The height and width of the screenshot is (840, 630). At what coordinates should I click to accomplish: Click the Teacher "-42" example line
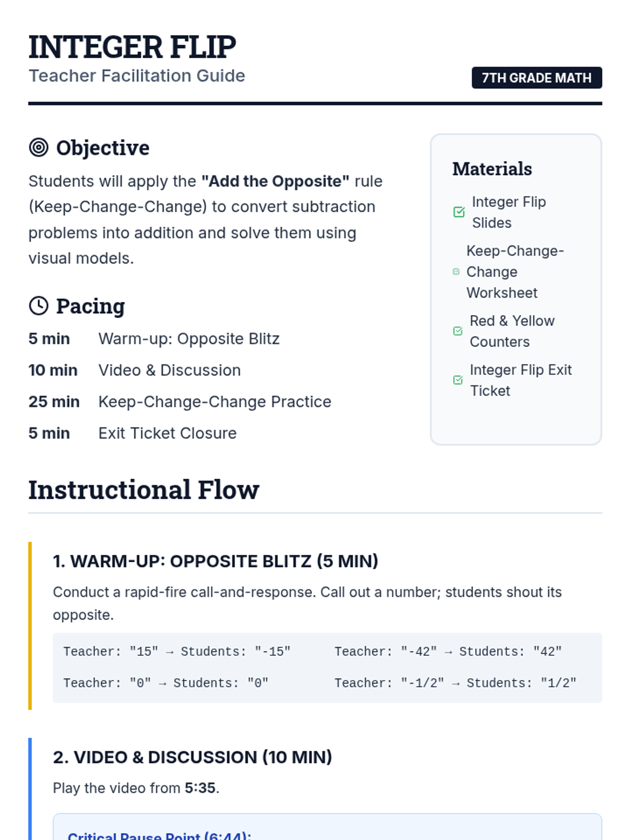pyautogui.click(x=448, y=652)
